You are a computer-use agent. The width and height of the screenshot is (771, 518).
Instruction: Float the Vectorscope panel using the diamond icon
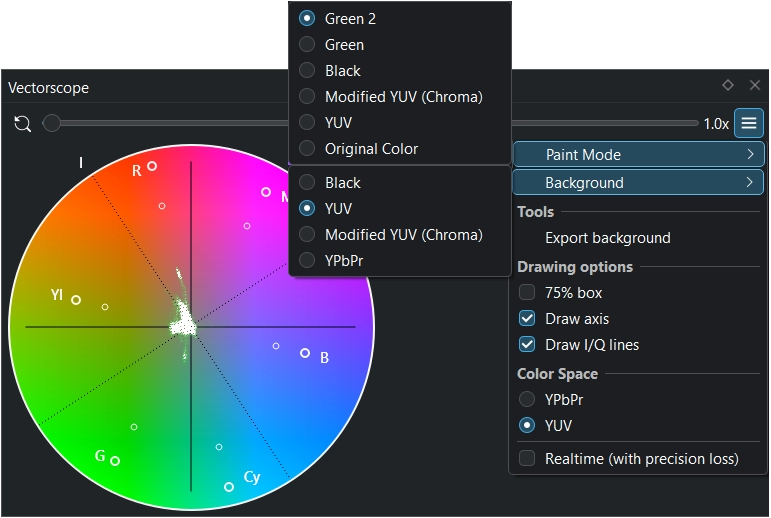[x=728, y=86]
